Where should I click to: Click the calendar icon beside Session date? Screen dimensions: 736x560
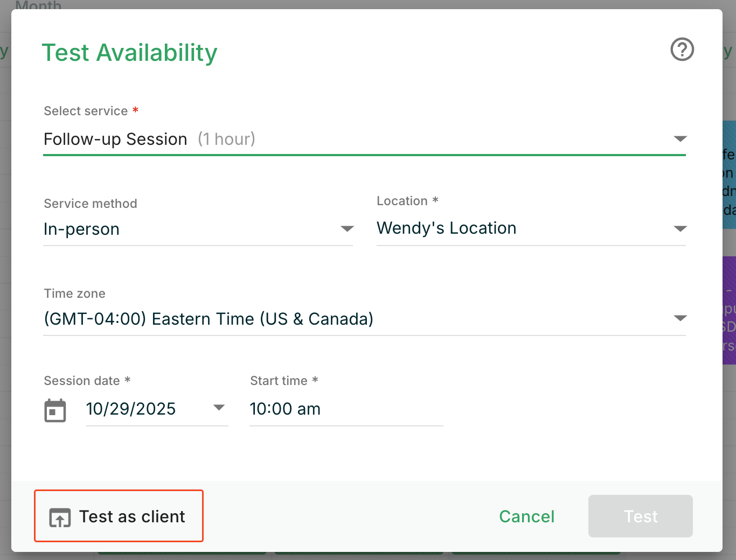click(55, 410)
